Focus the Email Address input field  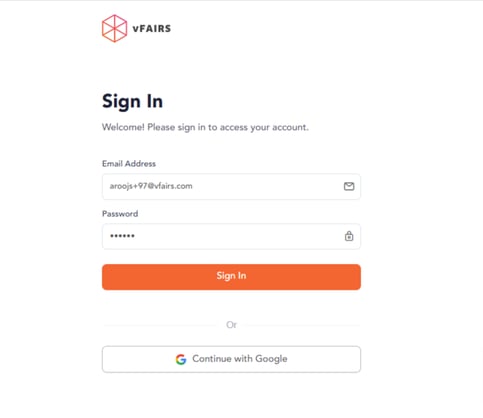(x=231, y=186)
